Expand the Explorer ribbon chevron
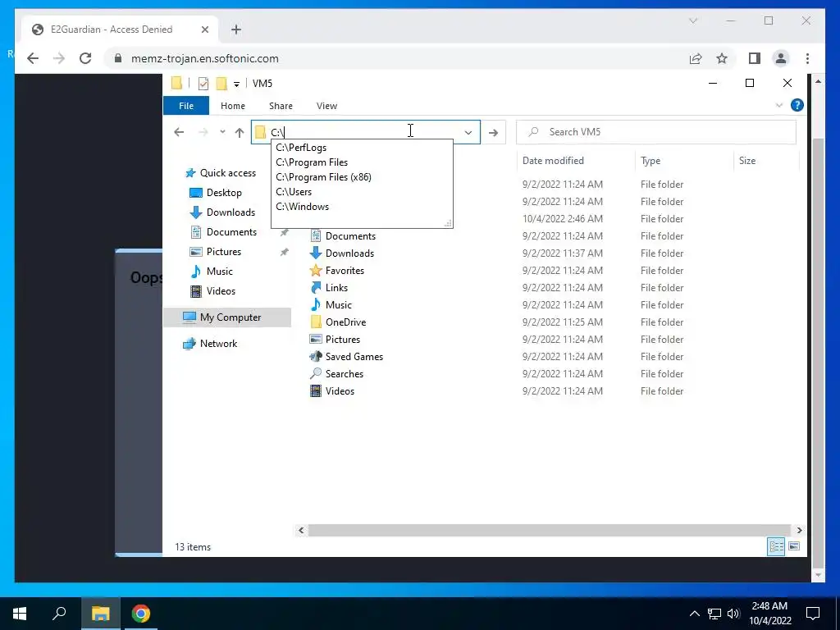 [x=779, y=106]
